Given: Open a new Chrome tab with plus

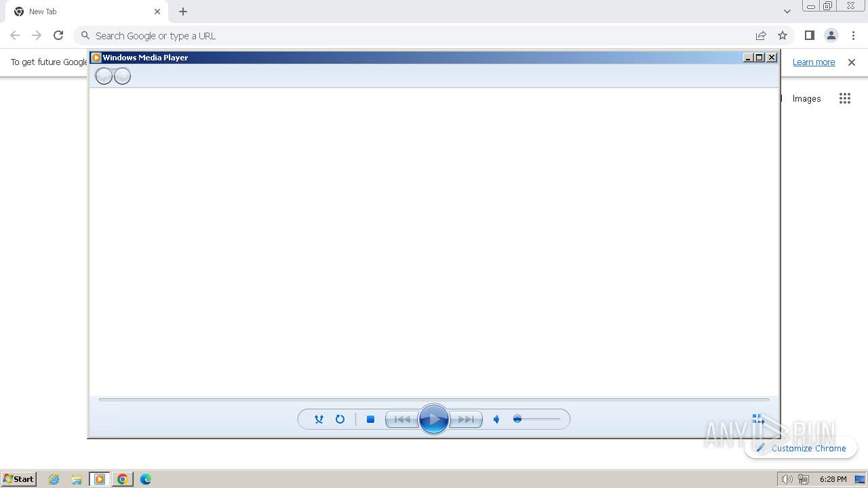Looking at the screenshot, I should (x=183, y=12).
